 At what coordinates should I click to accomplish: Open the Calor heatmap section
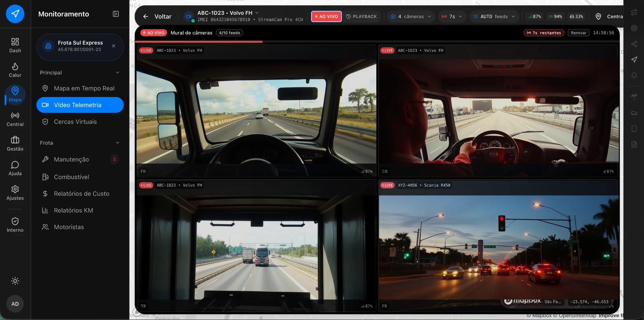tap(15, 70)
